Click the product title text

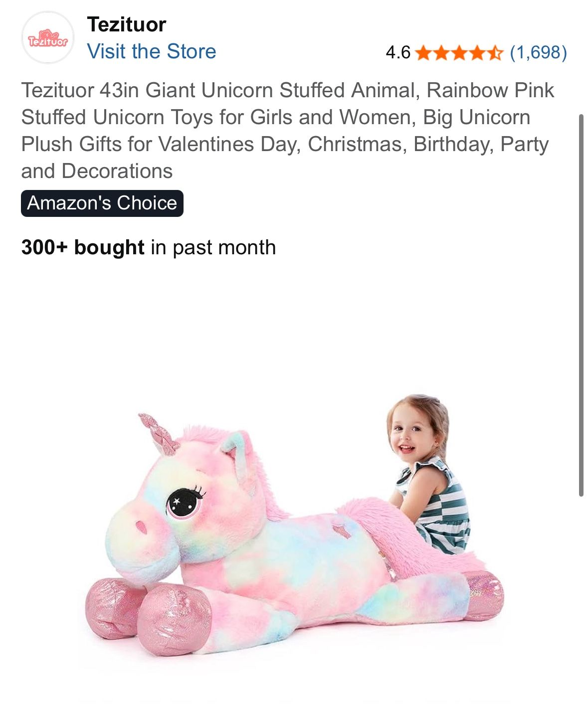(288, 131)
